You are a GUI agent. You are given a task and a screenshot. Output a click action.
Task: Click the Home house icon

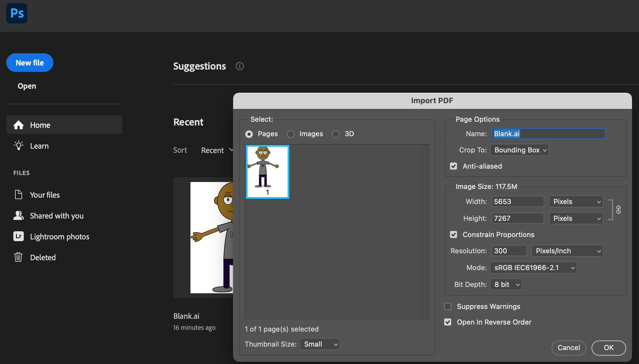(19, 125)
